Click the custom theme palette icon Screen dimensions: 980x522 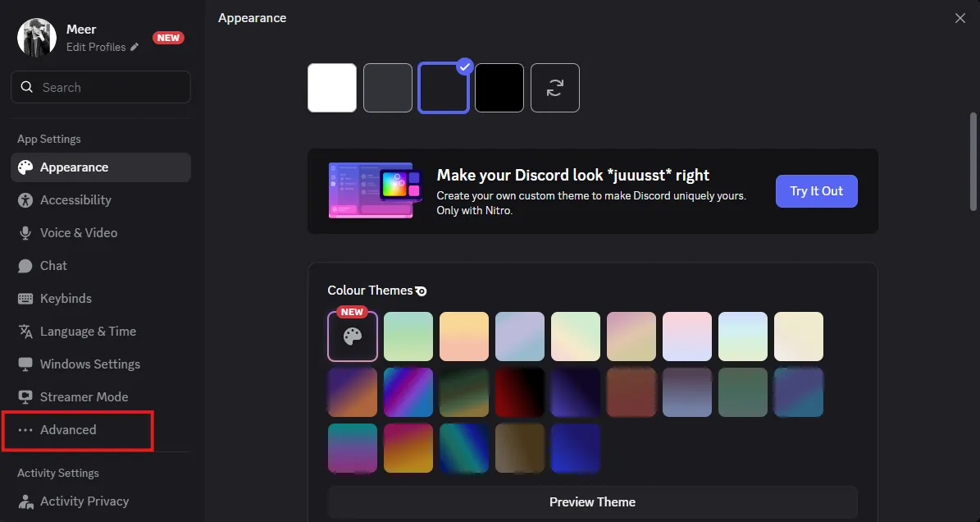point(353,337)
